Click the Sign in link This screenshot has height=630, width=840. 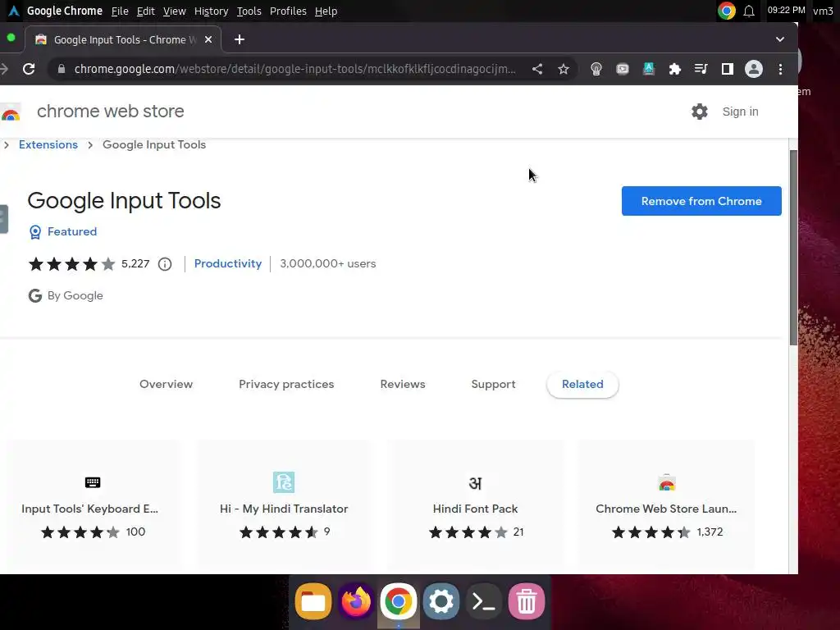pos(741,112)
